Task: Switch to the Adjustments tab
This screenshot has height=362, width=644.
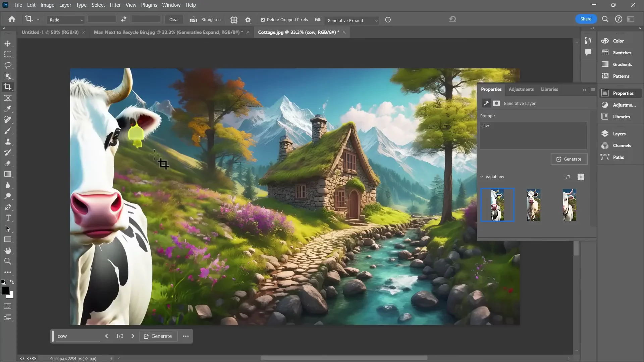Action: click(521, 89)
